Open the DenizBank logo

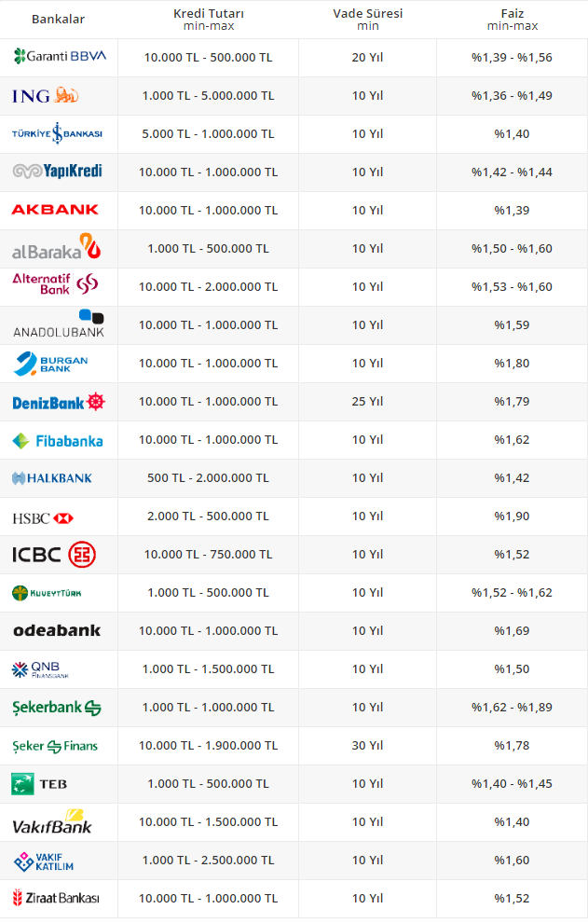[59, 402]
